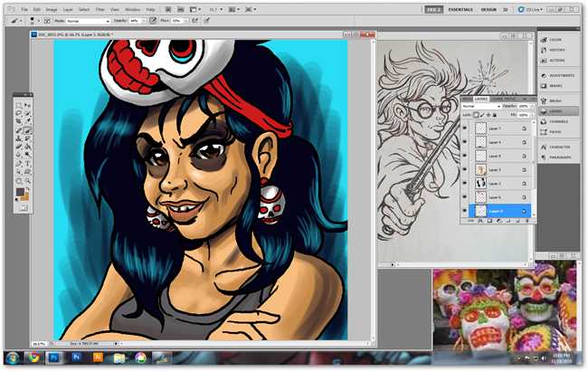Click the orange background color swatch
Viewport: 588px width, 371px height.
coord(25,197)
